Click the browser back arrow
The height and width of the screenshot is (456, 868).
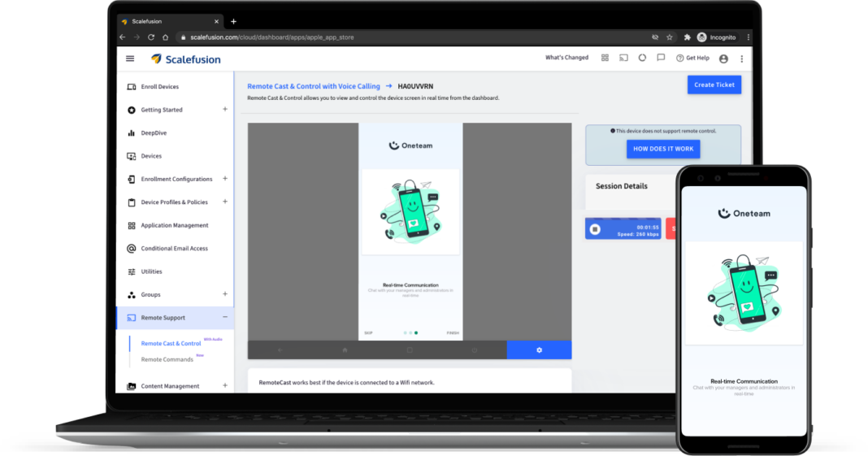[x=123, y=37]
